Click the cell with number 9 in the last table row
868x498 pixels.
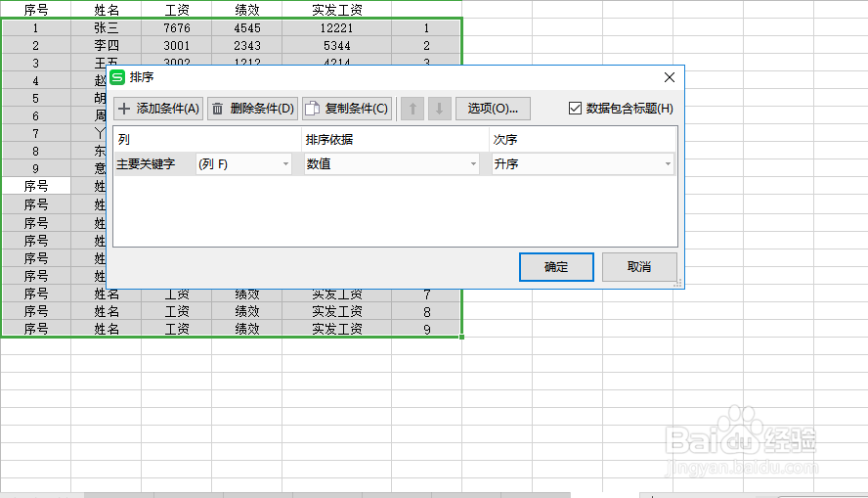(427, 330)
